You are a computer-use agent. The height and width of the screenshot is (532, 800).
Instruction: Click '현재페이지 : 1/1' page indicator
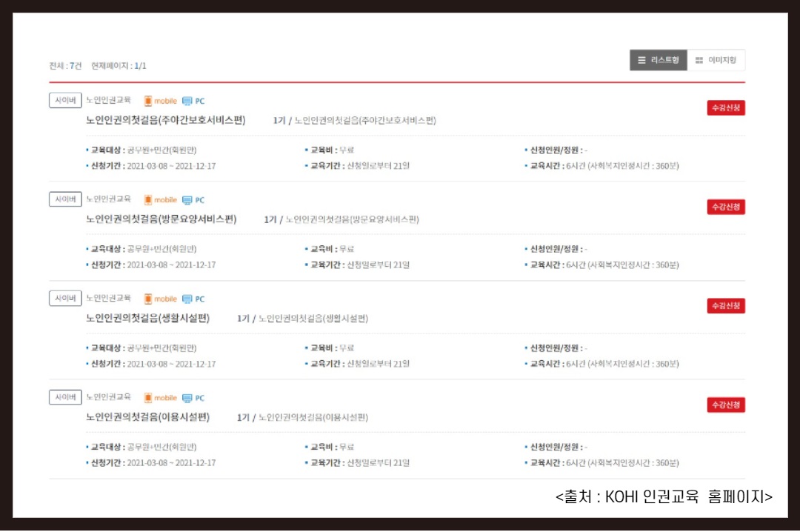click(119, 66)
